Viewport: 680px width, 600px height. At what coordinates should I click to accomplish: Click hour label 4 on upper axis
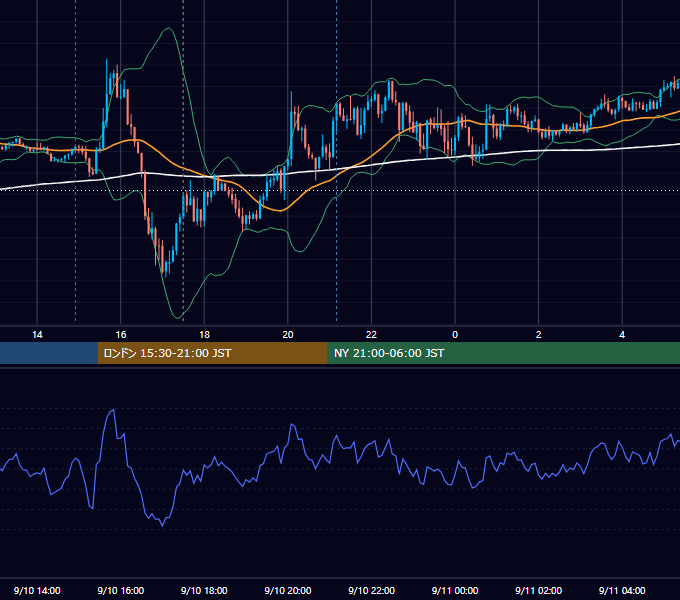[x=622, y=335]
